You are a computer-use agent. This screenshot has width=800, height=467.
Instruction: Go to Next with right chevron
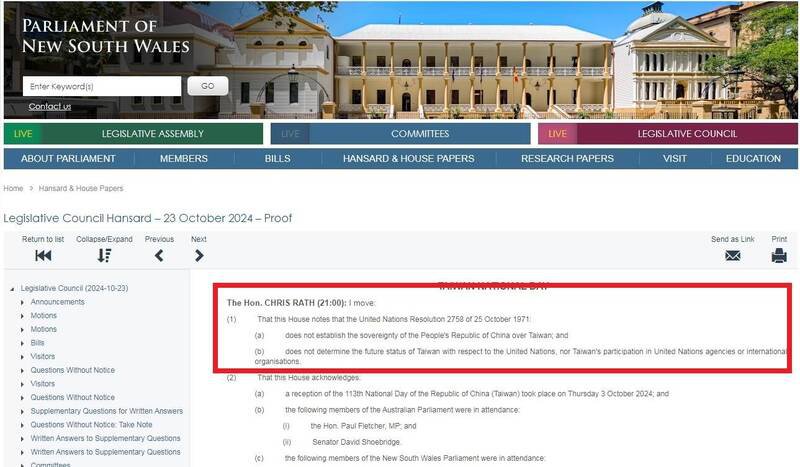(199, 255)
